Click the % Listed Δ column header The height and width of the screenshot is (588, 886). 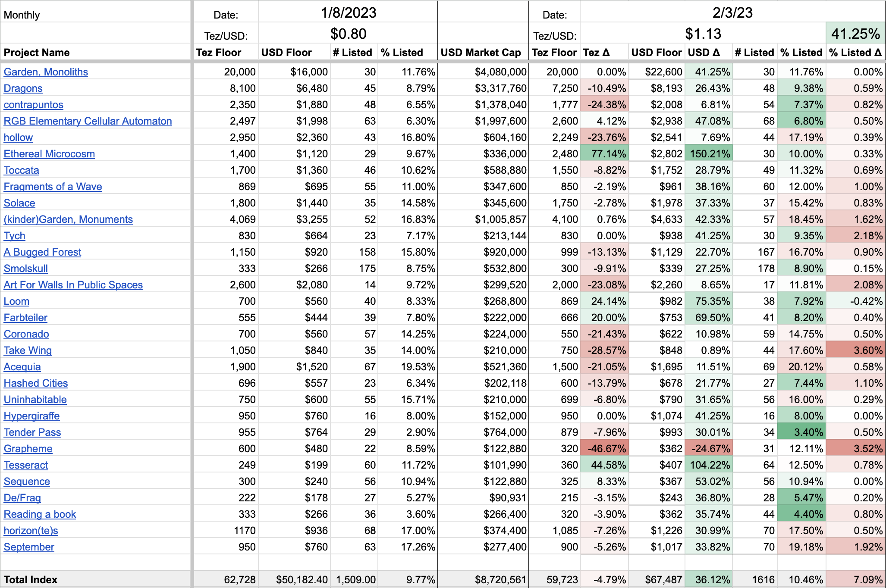click(855, 53)
